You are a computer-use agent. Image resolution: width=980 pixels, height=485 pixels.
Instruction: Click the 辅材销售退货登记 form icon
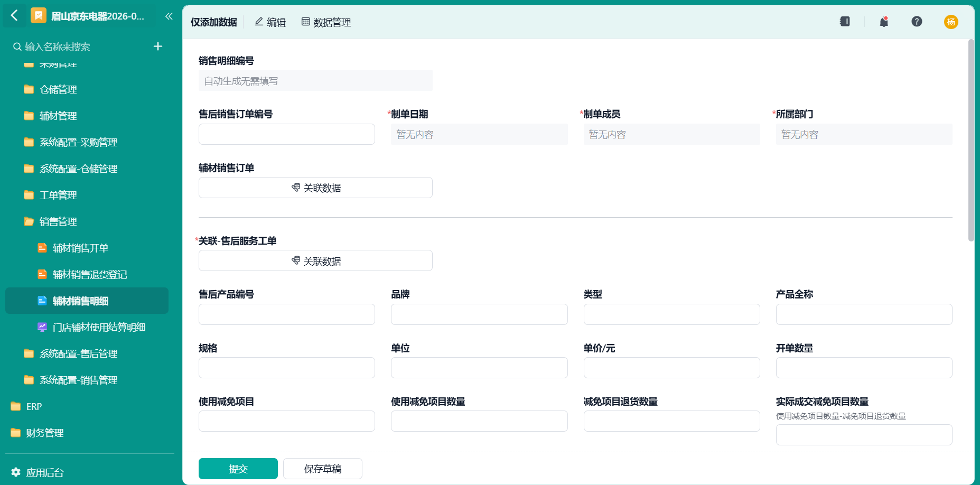(42, 274)
